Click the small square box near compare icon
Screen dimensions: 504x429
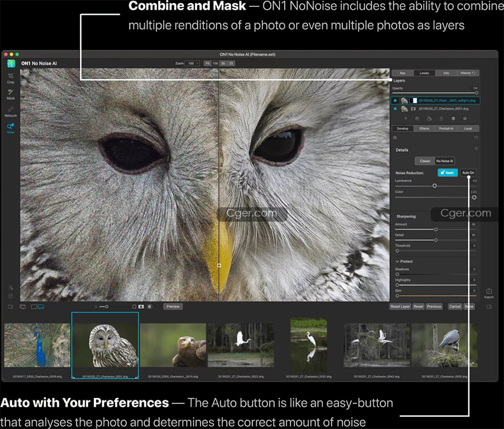pyautogui.click(x=135, y=306)
